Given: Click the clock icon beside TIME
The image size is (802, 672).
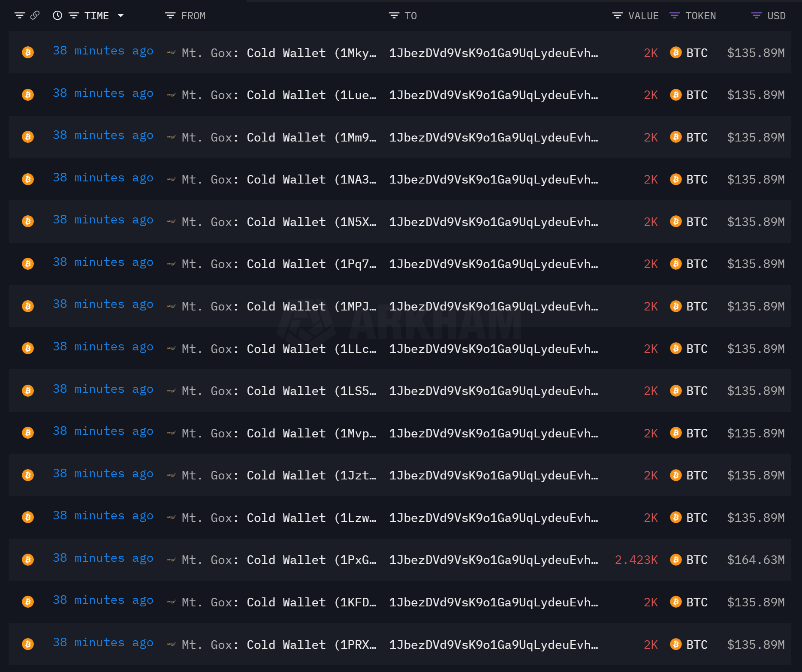Looking at the screenshot, I should point(57,15).
